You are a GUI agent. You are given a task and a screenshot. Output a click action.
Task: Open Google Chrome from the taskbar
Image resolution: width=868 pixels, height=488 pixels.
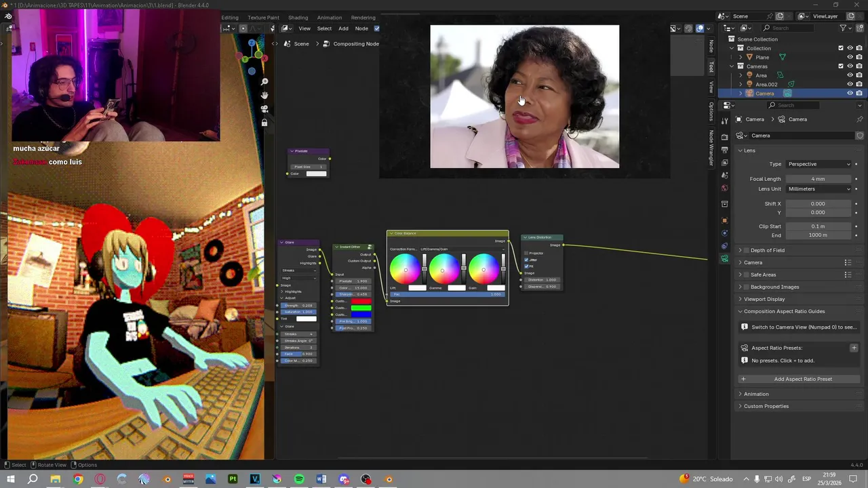point(78,479)
